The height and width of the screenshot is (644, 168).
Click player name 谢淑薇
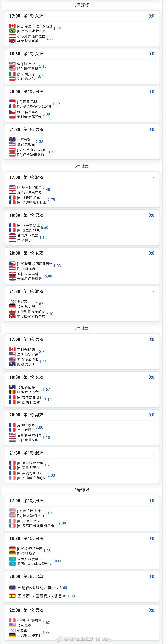click(22, 301)
